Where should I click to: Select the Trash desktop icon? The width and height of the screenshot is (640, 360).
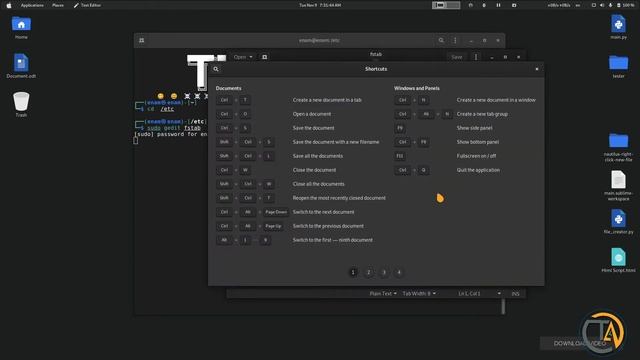tap(21, 104)
